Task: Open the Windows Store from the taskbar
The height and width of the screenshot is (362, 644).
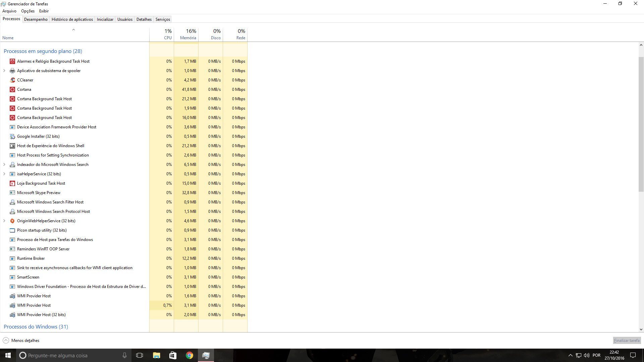Action: 173,355
